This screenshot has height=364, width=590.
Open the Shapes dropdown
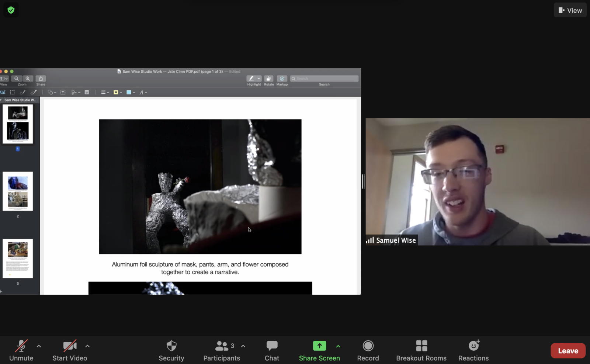tap(52, 92)
